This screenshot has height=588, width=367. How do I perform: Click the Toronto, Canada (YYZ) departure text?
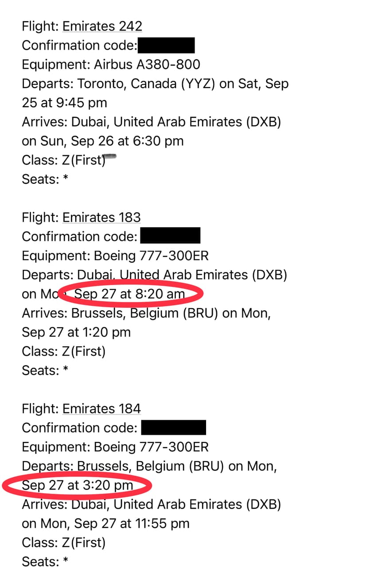146,84
